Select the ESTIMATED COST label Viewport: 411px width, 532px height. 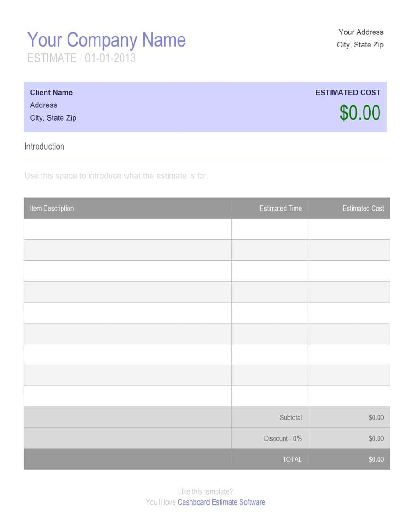(348, 92)
